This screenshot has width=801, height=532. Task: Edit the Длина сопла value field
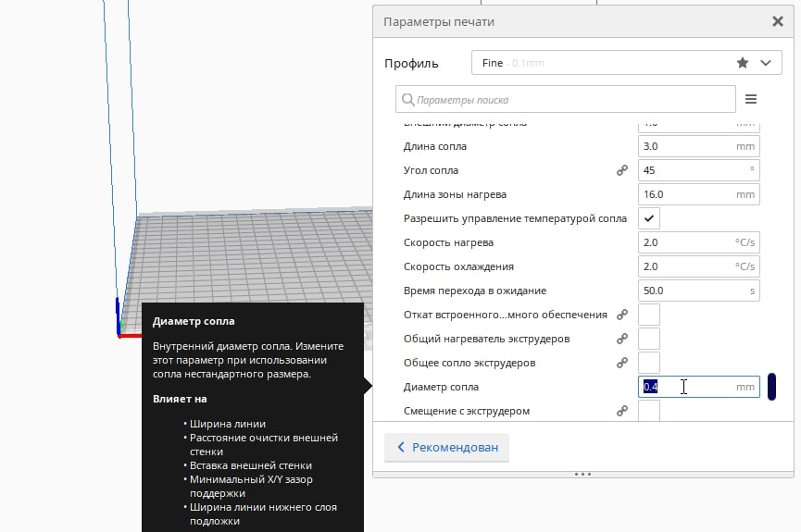tap(698, 146)
